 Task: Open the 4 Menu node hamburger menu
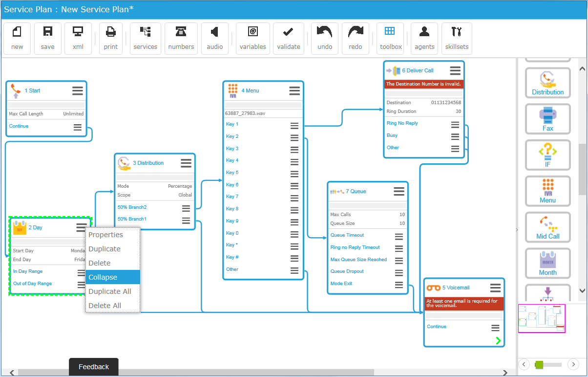point(294,91)
